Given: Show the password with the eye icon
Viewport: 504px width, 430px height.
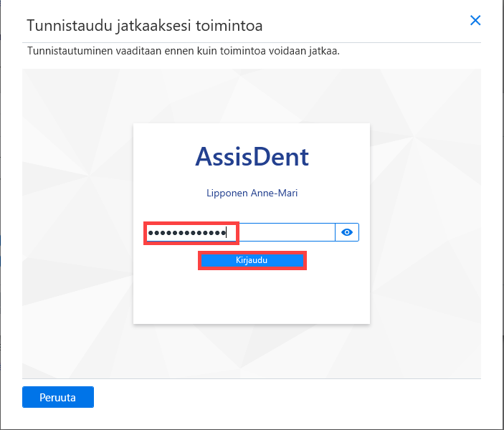Looking at the screenshot, I should click(x=347, y=232).
